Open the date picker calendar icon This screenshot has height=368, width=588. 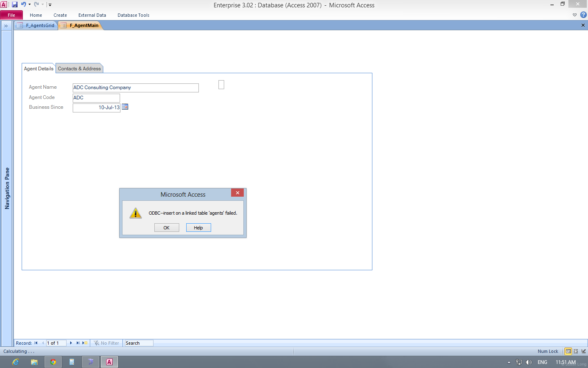(x=125, y=107)
